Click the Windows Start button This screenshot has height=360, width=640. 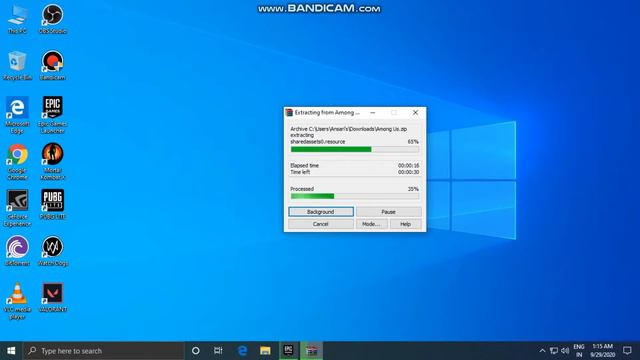tap(11, 351)
